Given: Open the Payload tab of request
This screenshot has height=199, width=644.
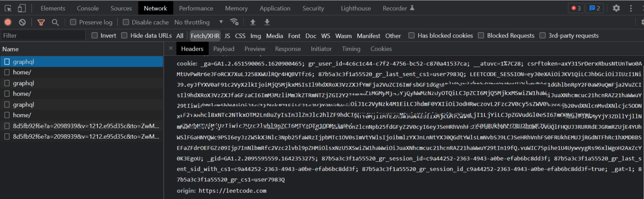Looking at the screenshot, I should tap(224, 49).
